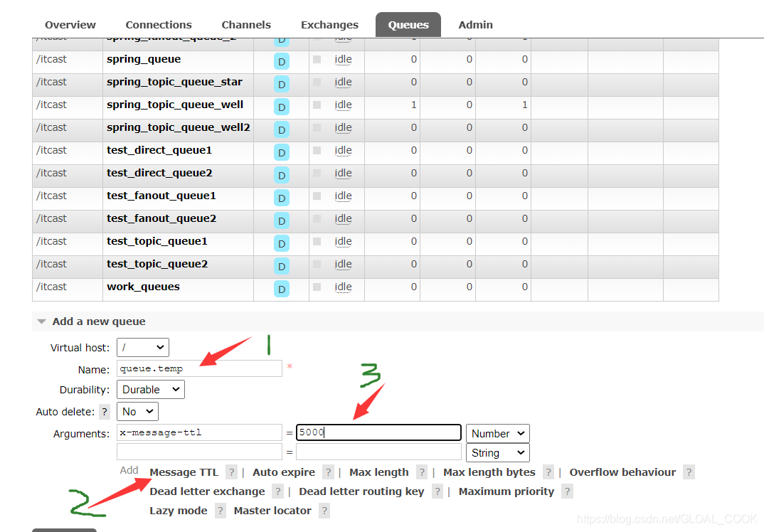This screenshot has height=532, width=764.
Task: Click the D badge of test_topic_queue1
Action: point(282,243)
